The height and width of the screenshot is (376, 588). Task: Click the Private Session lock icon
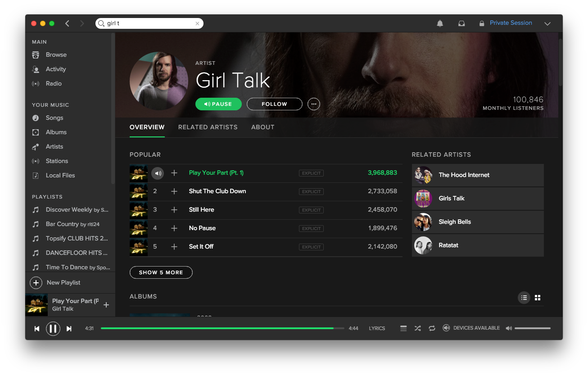(x=482, y=23)
